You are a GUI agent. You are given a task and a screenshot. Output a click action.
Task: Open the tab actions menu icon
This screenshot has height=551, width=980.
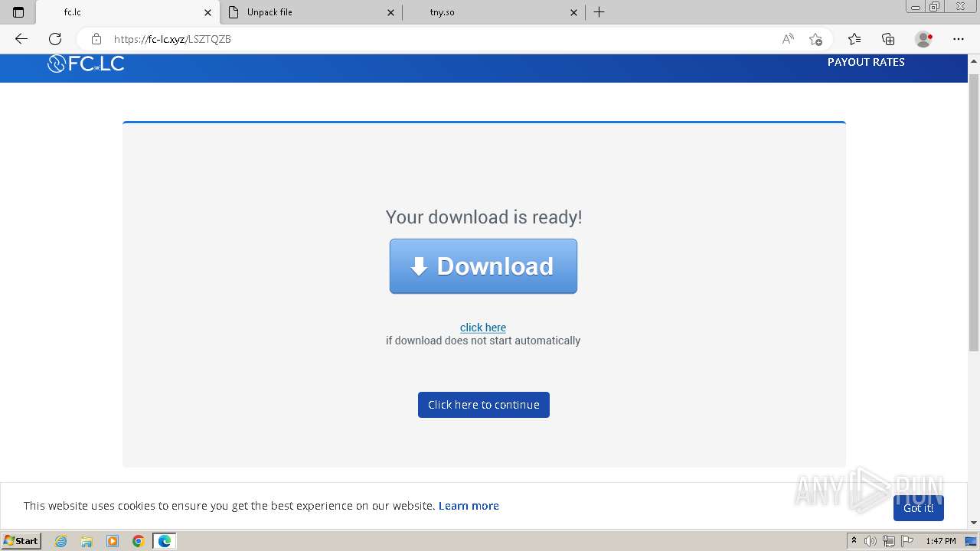18,12
